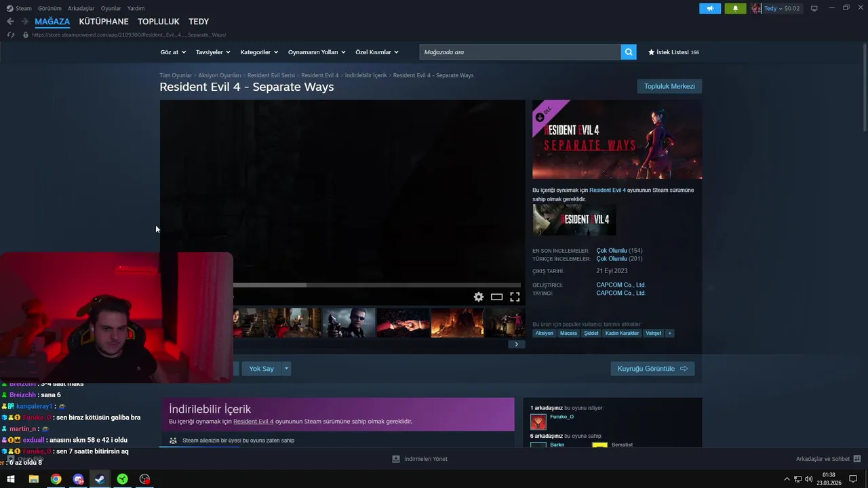The height and width of the screenshot is (488, 868).
Task: Open the Tüm Oyunlar breadcrumb
Action: [176, 75]
